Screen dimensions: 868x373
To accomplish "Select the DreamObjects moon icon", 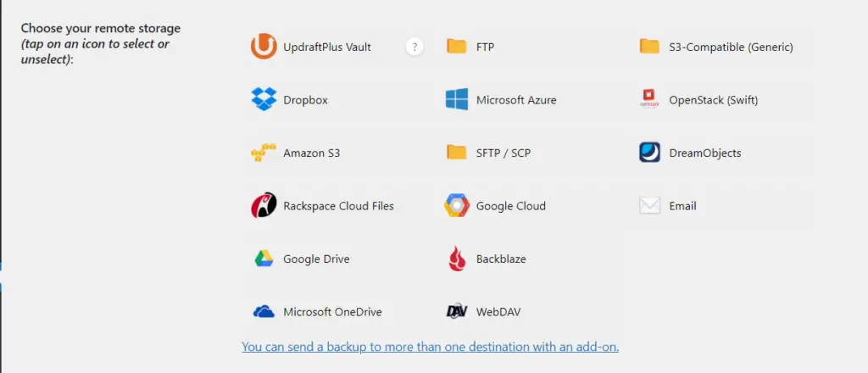I will 649,153.
